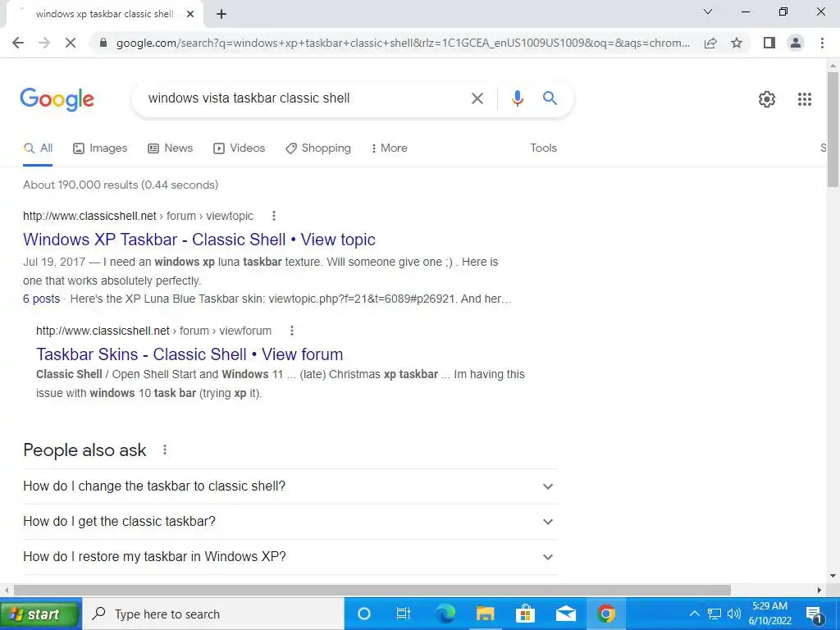Switch to the News results tab
Viewport: 840px width, 630px height.
170,148
